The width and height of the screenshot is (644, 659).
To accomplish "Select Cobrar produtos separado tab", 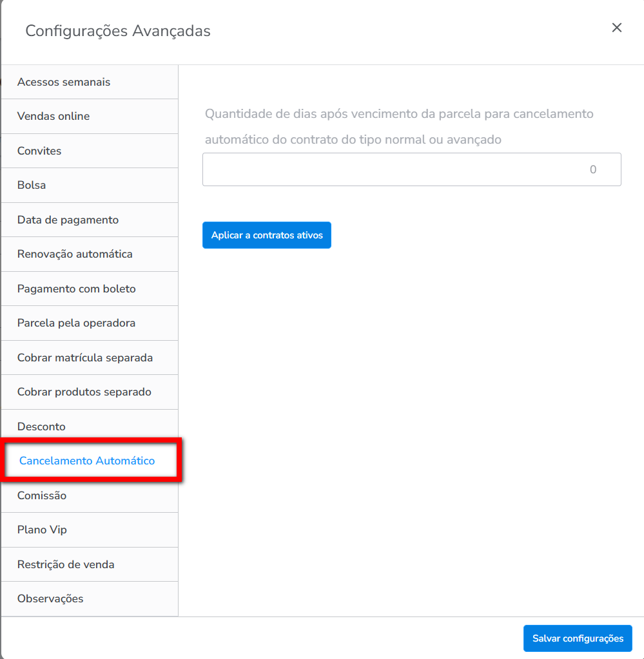I will [x=84, y=392].
